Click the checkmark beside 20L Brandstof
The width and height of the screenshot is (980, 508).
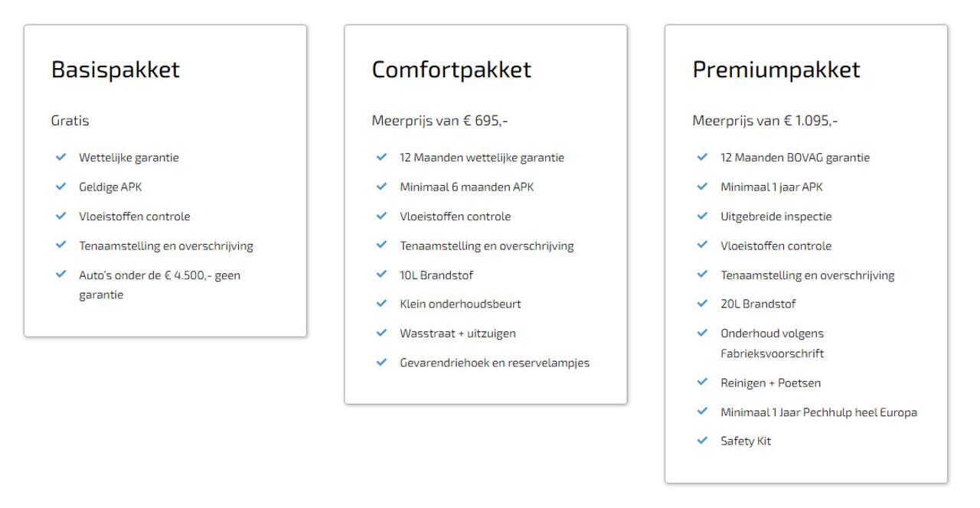pos(703,304)
